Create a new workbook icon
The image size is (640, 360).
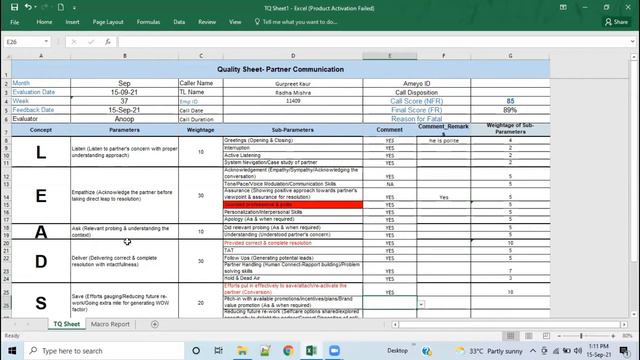pos(60,7)
